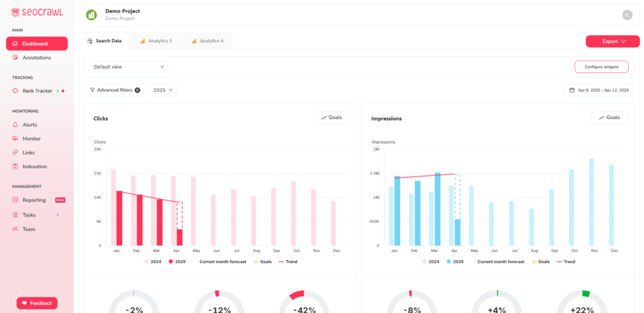Viewport: 644px width, 313px height.
Task: Toggle 2025 legend in Clicks chart
Action: click(x=177, y=261)
